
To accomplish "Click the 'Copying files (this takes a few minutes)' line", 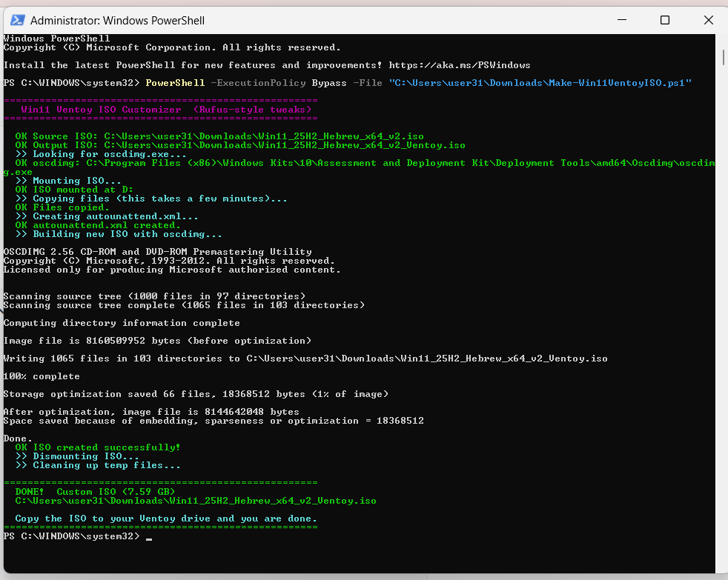I will 151,199.
